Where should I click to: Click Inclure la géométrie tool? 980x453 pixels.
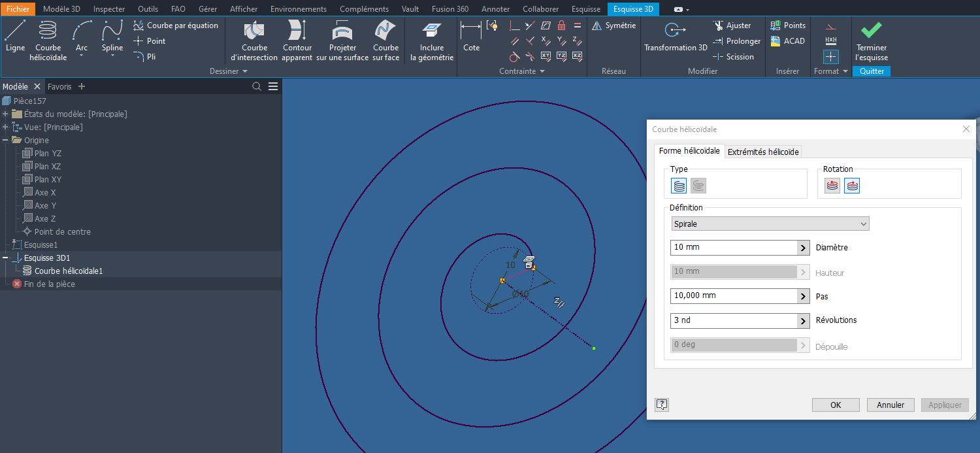pos(431,41)
